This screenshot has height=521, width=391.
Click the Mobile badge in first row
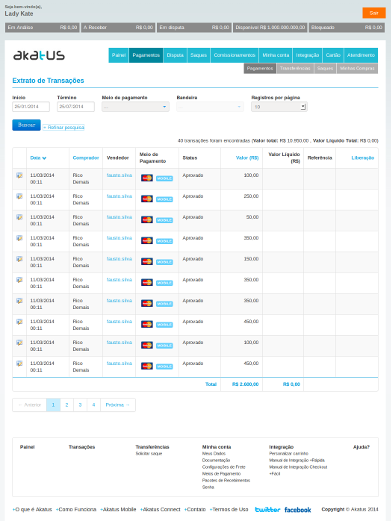(x=164, y=178)
